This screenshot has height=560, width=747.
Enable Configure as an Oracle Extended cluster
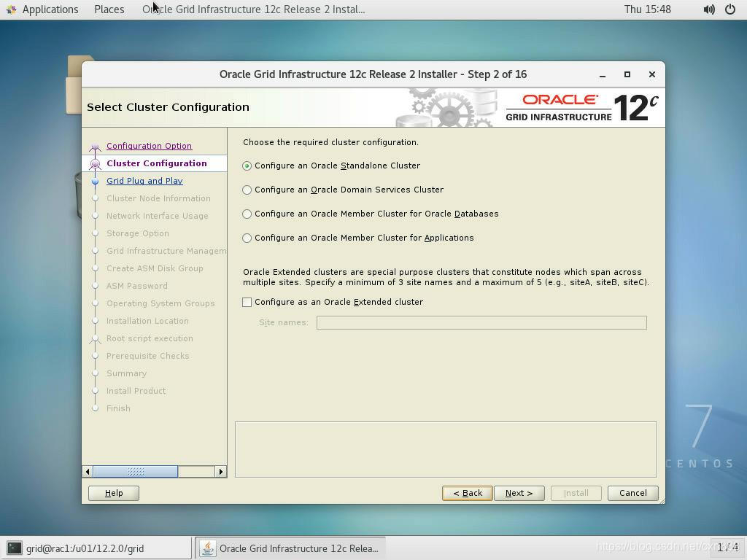[247, 302]
